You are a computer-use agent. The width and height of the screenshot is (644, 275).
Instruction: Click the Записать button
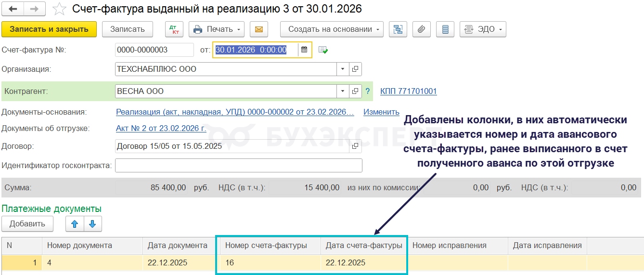click(x=128, y=29)
